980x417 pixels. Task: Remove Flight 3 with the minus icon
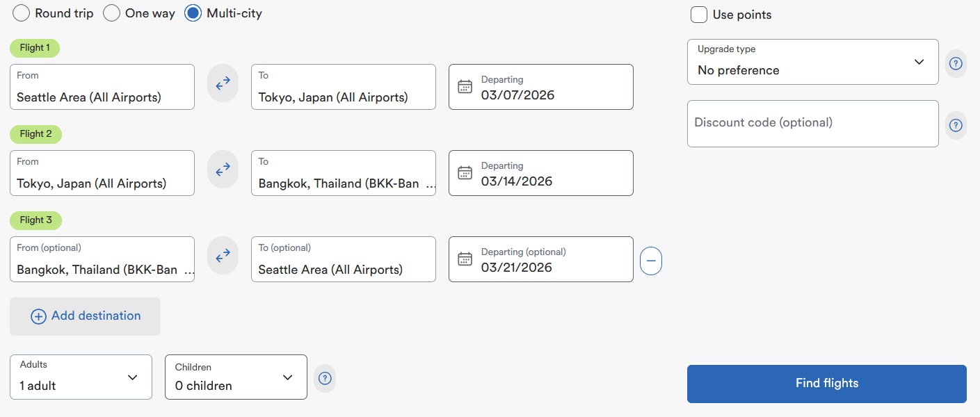click(x=651, y=261)
